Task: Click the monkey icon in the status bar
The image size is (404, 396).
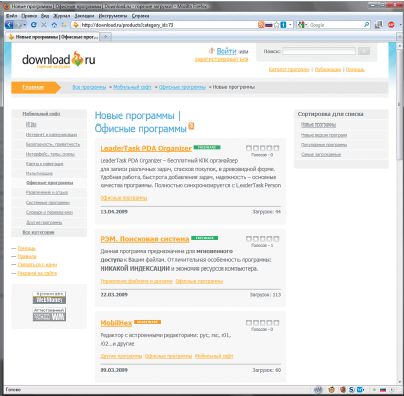Action: point(331,389)
